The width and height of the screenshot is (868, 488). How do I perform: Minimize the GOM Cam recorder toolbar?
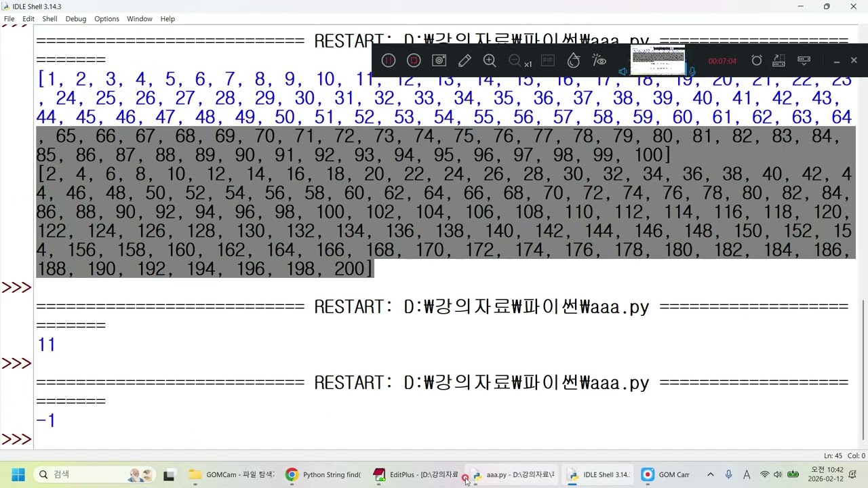(837, 60)
